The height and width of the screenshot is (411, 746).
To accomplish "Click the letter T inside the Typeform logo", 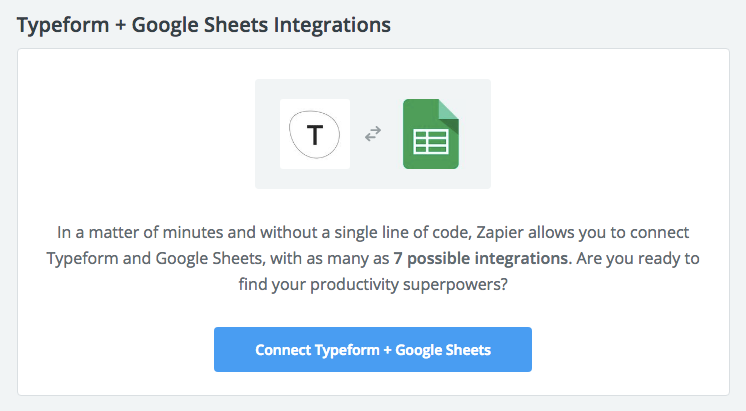I will 315,134.
